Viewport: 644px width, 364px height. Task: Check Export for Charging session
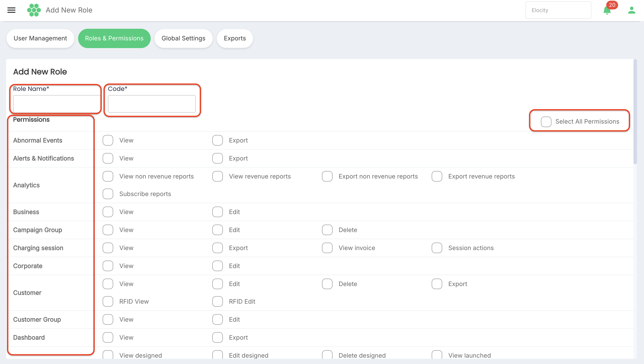[x=218, y=248]
